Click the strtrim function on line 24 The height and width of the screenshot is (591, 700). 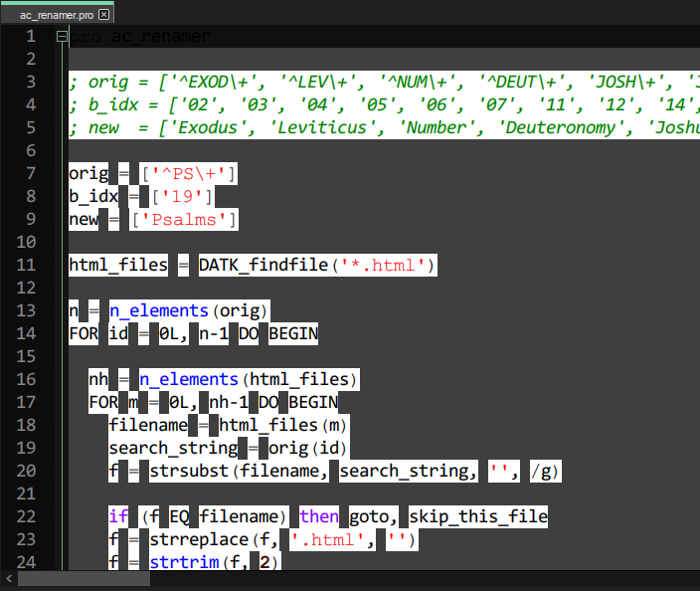[x=184, y=562]
